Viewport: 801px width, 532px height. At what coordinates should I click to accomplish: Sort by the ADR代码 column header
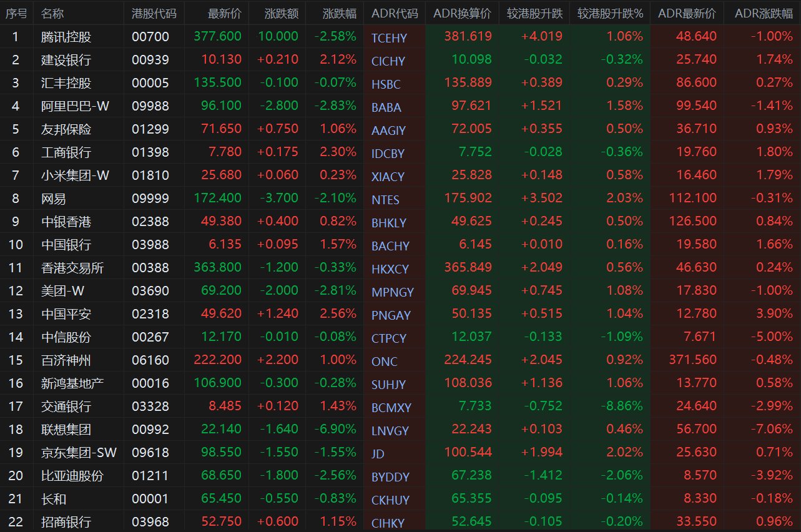[x=395, y=13]
